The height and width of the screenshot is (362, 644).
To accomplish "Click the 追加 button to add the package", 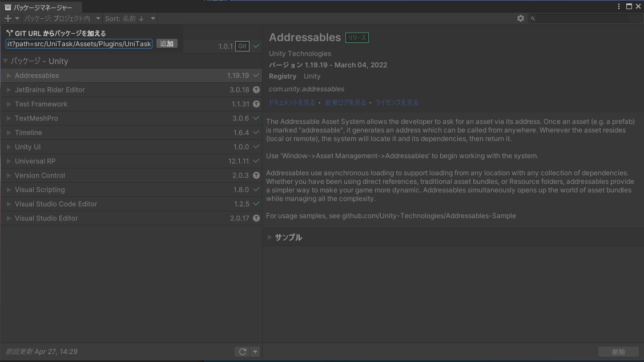I will (166, 43).
